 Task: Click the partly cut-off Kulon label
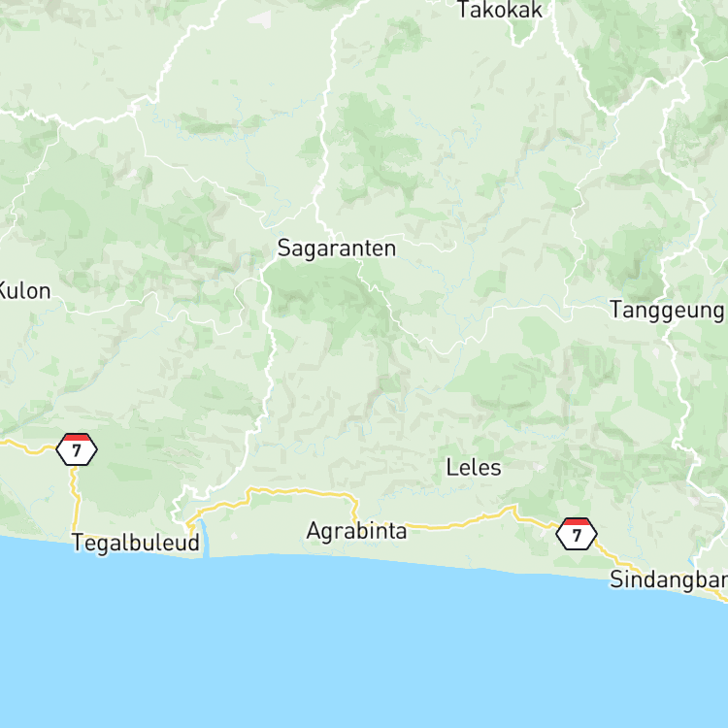pyautogui.click(x=24, y=291)
